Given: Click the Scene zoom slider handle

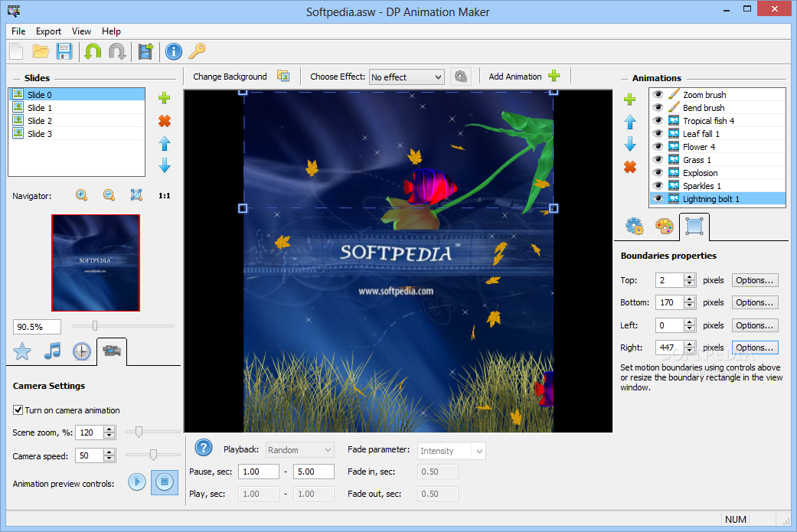Looking at the screenshot, I should tap(139, 432).
